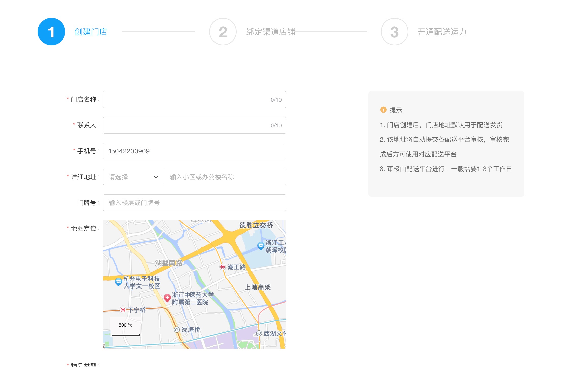Click the 西湖文化 station icon on map
The height and width of the screenshot is (367, 588).
(x=259, y=333)
